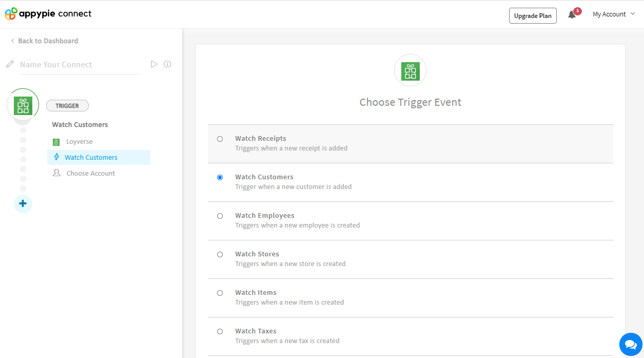The height and width of the screenshot is (358, 644).
Task: Click the TRIGGER label button
Action: (x=67, y=106)
